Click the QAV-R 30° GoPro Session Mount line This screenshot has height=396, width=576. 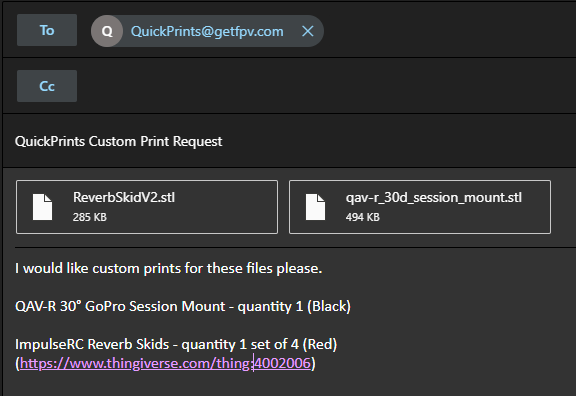[x=183, y=306]
